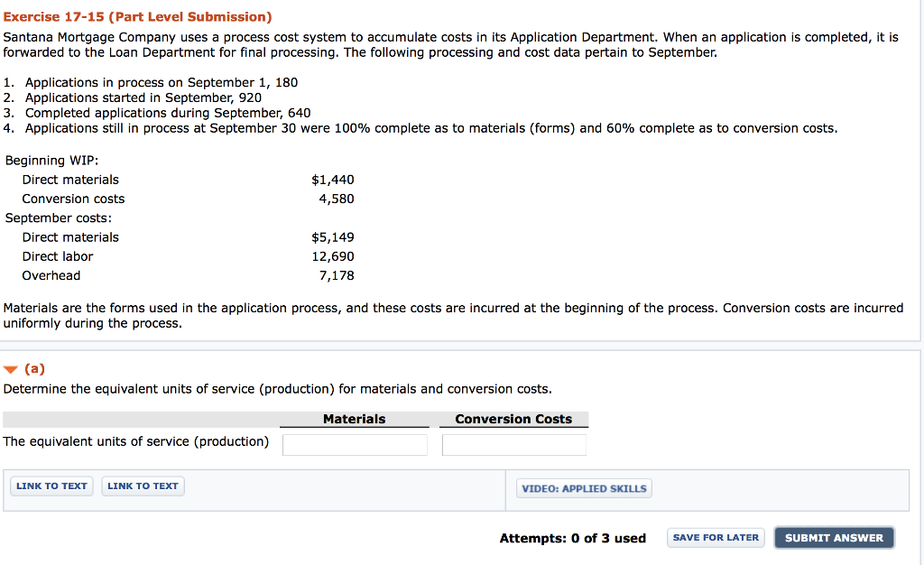This screenshot has width=924, height=565.
Task: Click the September costs label
Action: (x=58, y=218)
